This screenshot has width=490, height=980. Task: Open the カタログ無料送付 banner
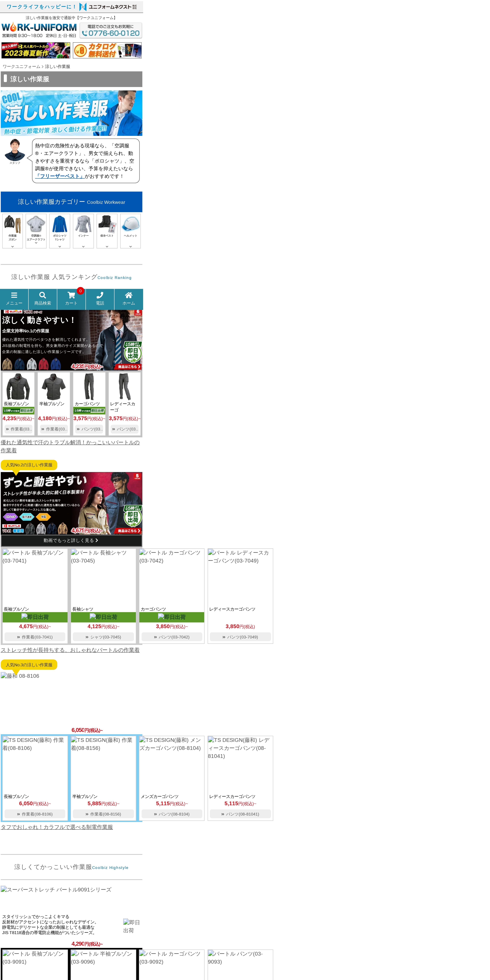pyautogui.click(x=107, y=50)
